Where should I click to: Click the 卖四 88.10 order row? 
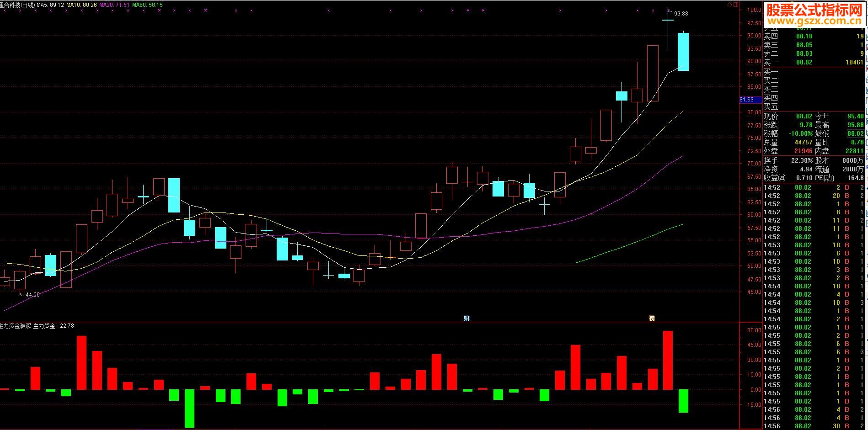point(814,36)
